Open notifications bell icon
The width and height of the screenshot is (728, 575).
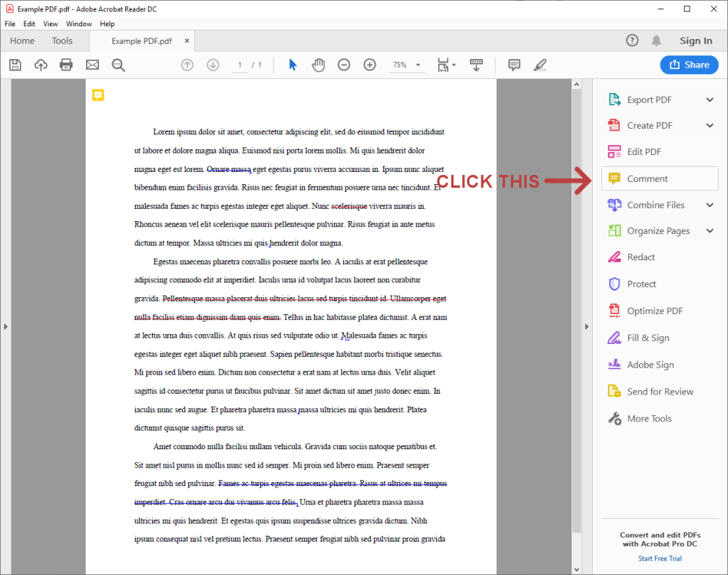(656, 41)
